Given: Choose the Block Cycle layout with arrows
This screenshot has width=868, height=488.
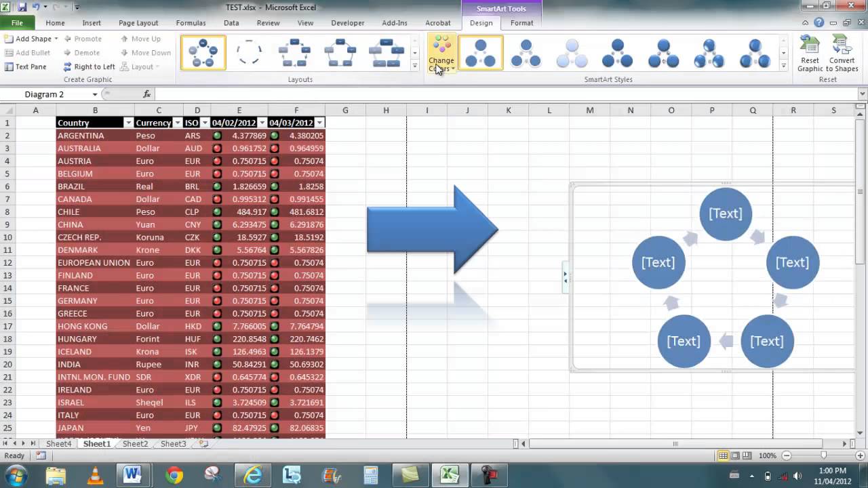Looking at the screenshot, I should [x=295, y=53].
